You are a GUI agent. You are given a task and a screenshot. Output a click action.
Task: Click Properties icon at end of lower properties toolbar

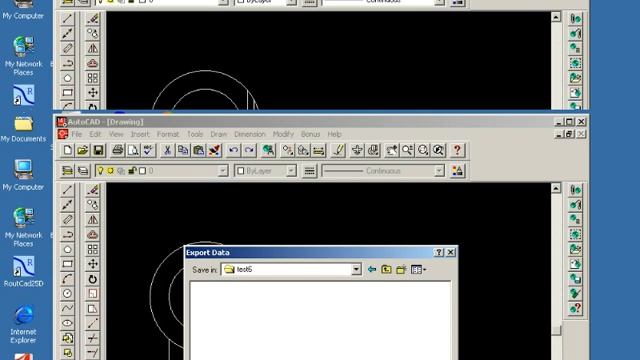click(x=457, y=171)
